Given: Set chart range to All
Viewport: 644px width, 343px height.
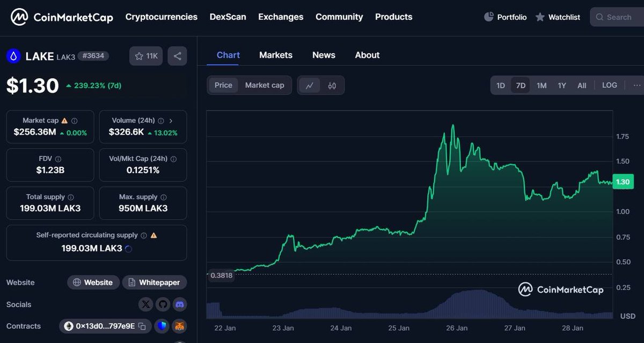Looking at the screenshot, I should (x=582, y=85).
